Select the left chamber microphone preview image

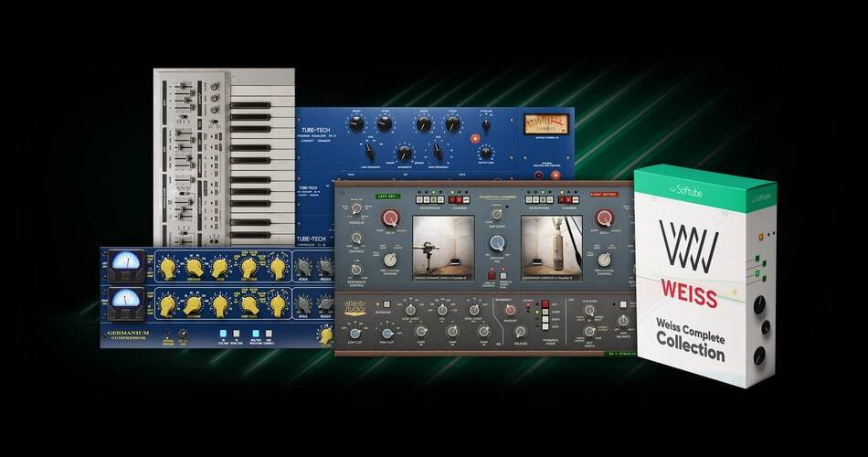click(443, 248)
